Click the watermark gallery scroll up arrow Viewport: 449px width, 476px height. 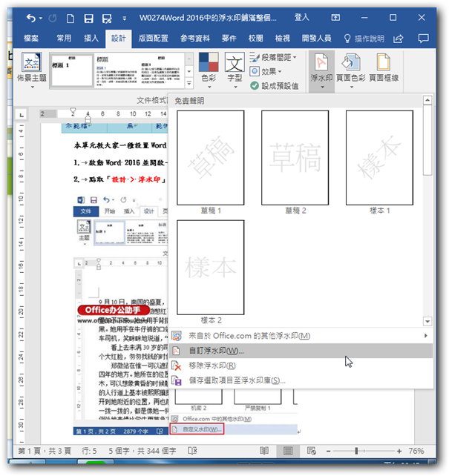(427, 100)
